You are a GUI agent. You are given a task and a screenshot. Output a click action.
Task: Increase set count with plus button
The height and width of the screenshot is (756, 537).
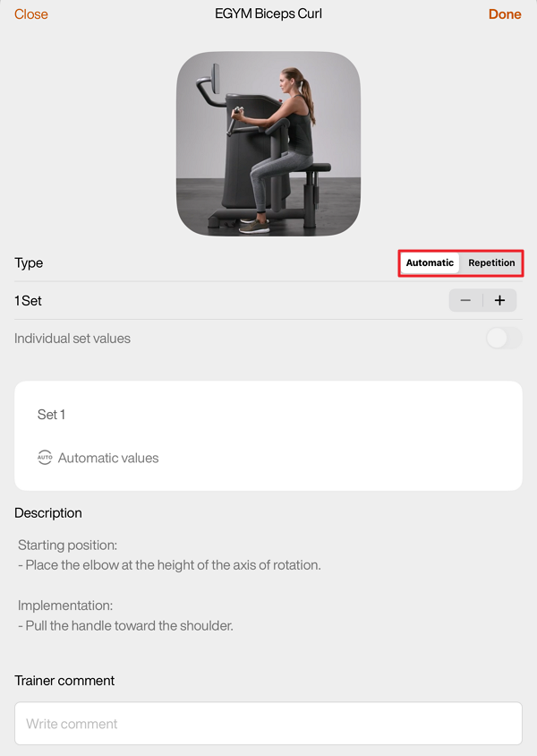pos(499,301)
